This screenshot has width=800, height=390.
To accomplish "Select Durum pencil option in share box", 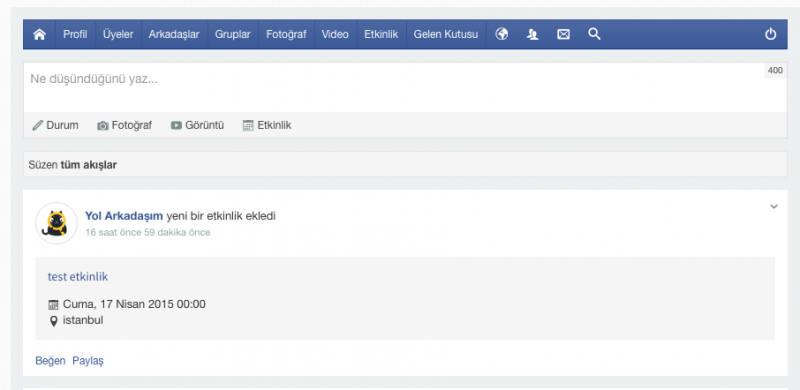I will click(x=55, y=125).
